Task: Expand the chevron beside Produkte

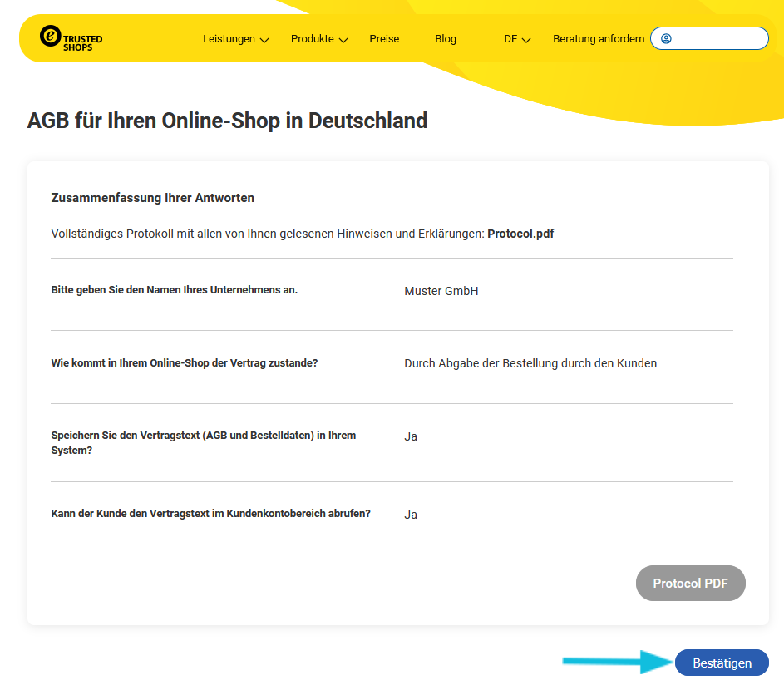Action: pyautogui.click(x=343, y=40)
